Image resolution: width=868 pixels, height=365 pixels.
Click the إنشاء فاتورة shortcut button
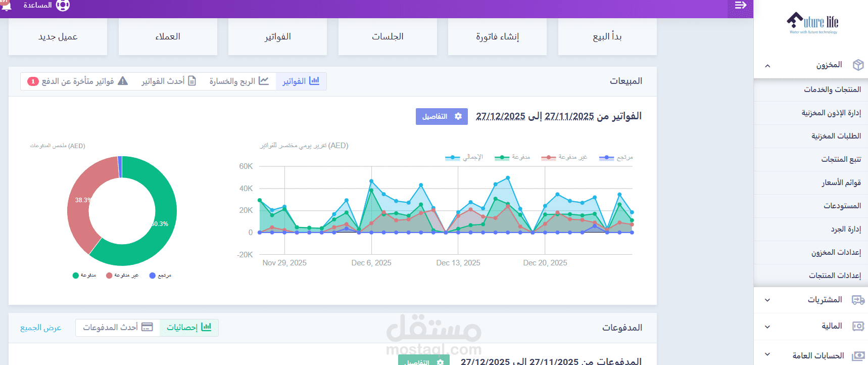(x=497, y=36)
